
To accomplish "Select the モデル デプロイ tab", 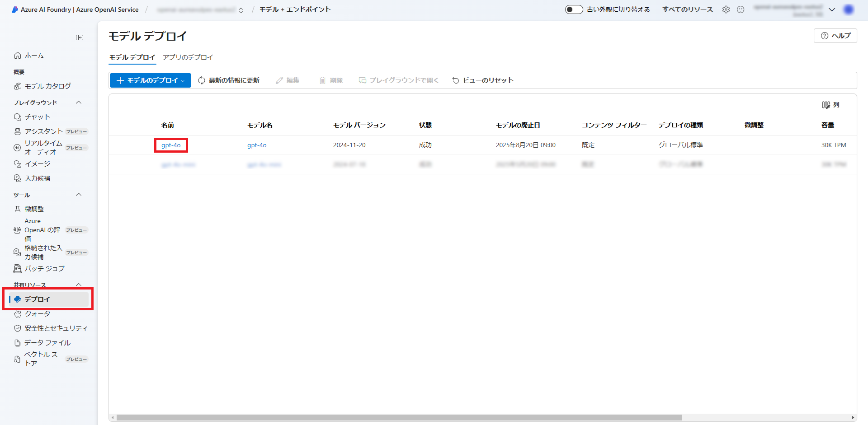I will 132,57.
